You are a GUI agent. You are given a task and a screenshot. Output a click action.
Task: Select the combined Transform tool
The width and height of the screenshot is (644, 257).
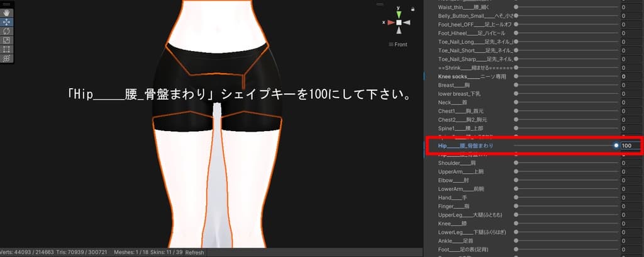pos(6,59)
